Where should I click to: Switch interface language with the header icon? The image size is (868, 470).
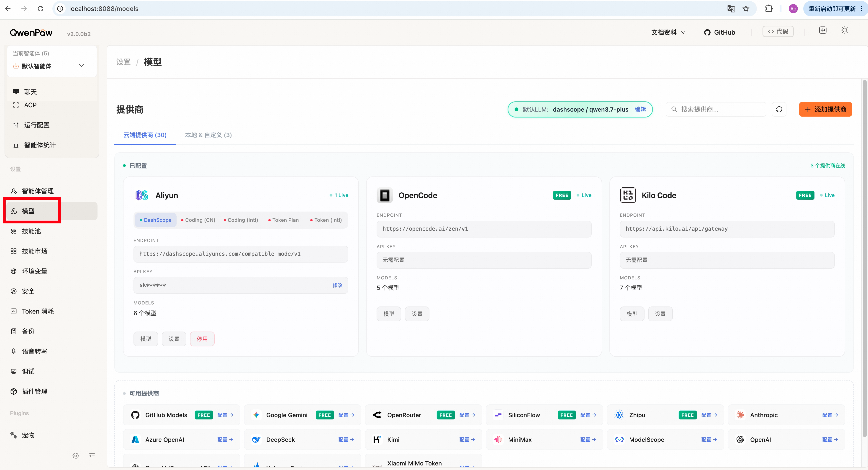[822, 30]
